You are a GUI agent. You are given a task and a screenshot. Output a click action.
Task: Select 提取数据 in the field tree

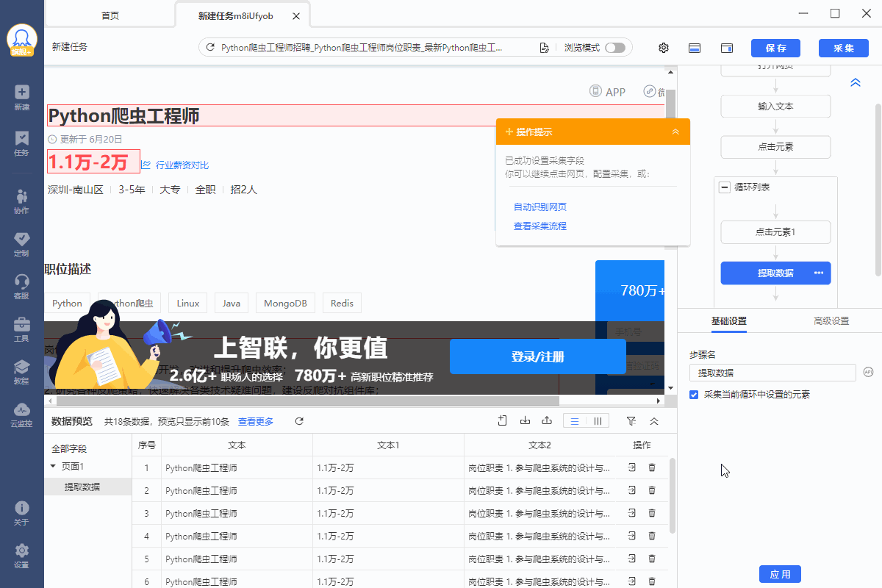(x=82, y=487)
